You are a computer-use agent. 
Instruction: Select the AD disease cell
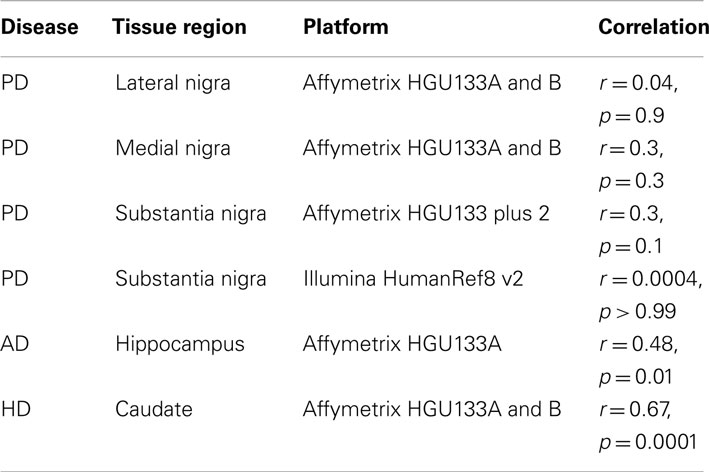tap(14, 345)
